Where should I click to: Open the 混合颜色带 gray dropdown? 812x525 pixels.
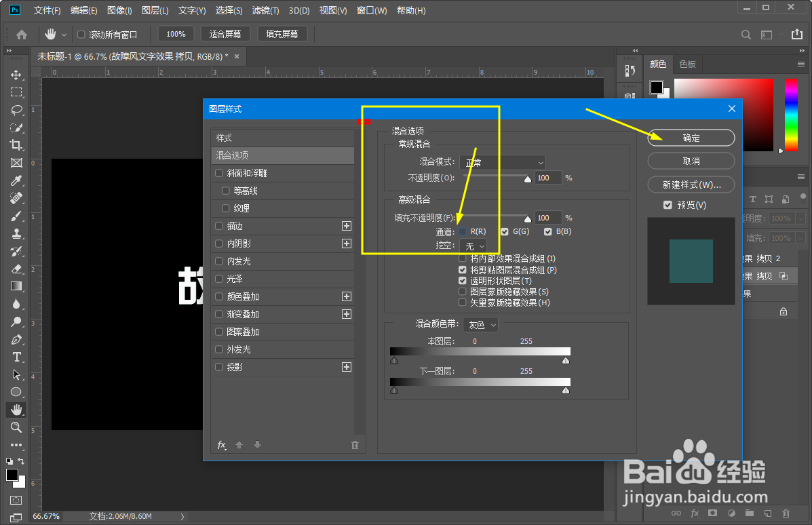(x=480, y=324)
